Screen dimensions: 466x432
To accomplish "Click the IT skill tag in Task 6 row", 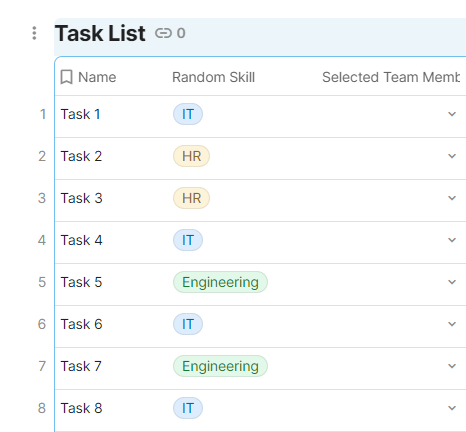I will [x=188, y=324].
